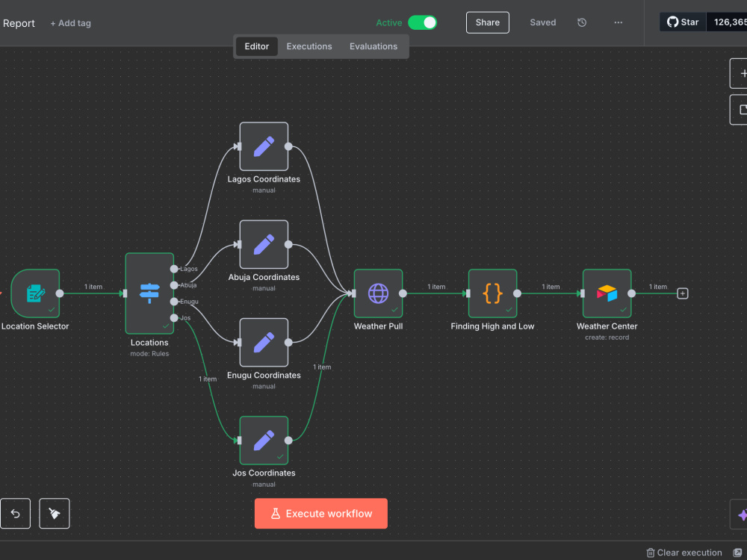Click the Abuja output connector on Locations
The image size is (747, 560).
tap(174, 285)
